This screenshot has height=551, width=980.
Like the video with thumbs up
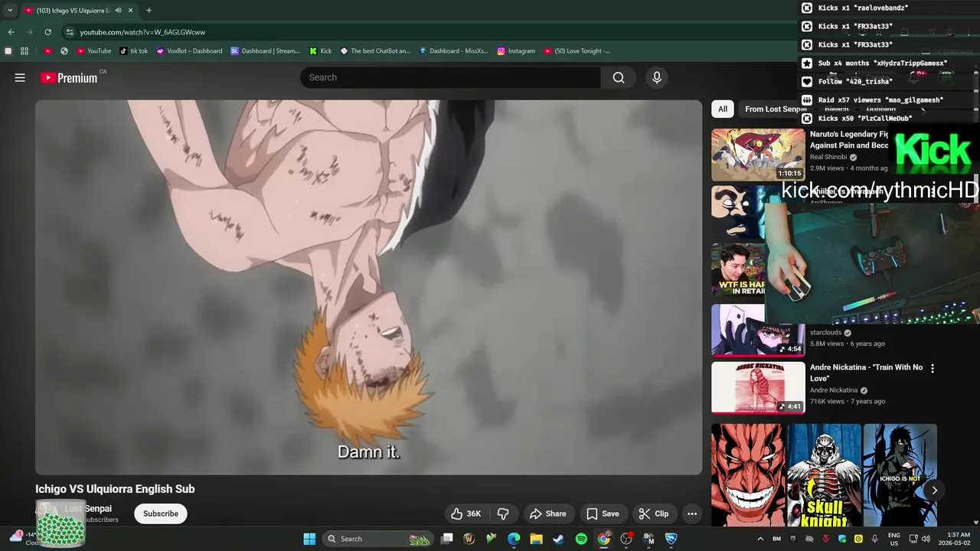[x=465, y=514]
